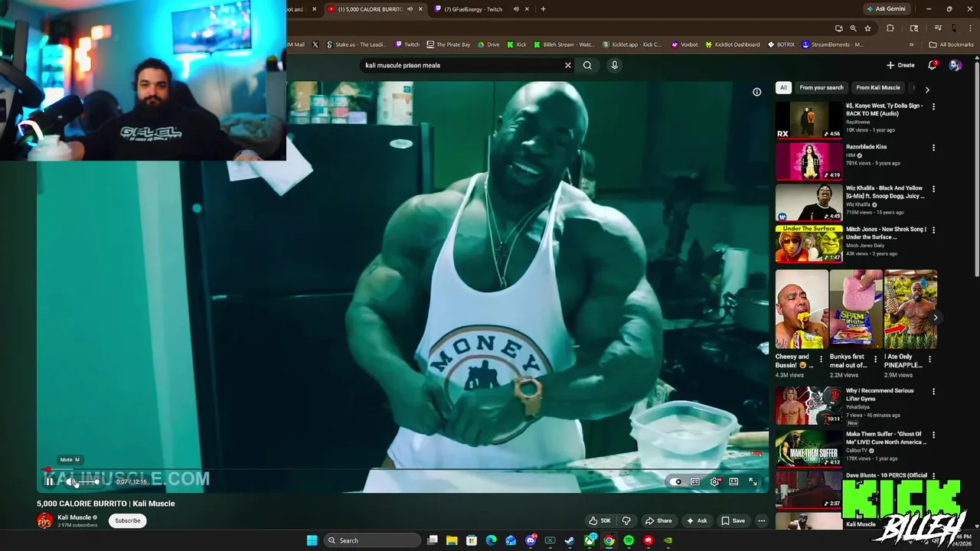Dislike the video
The image size is (980, 551).
point(626,520)
